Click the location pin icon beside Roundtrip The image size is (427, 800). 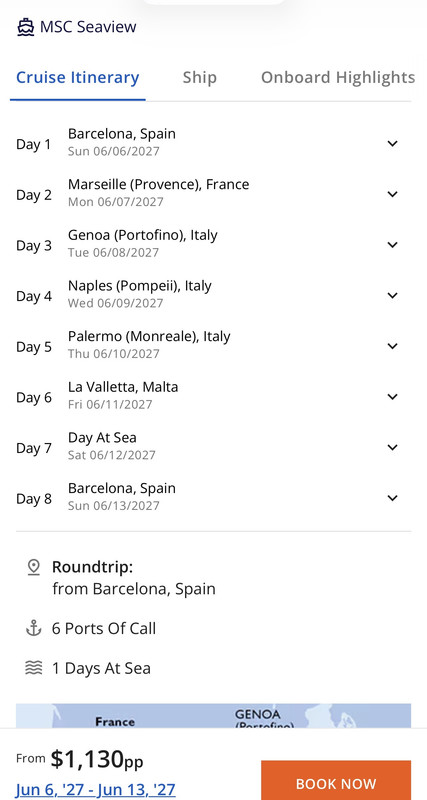34,567
